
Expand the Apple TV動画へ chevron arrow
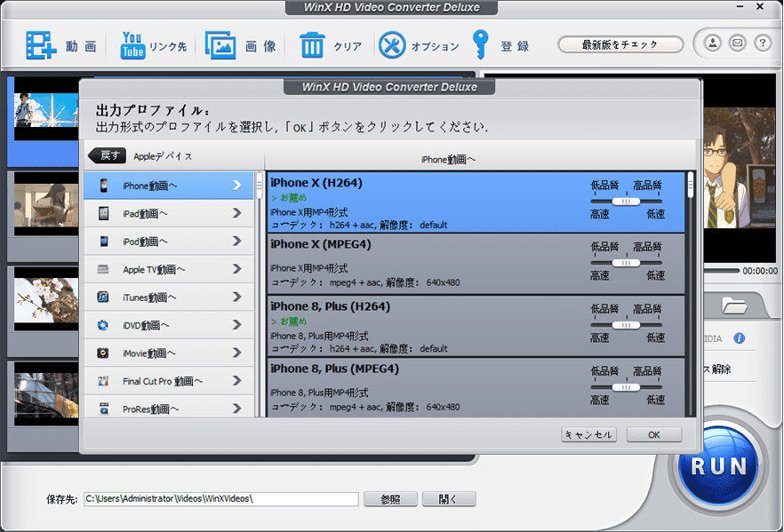pyautogui.click(x=237, y=269)
